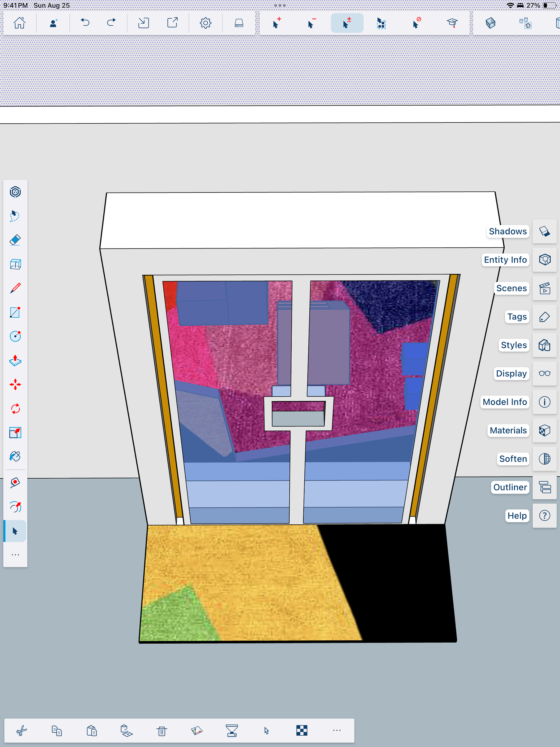The image size is (560, 747).
Task: Select the Scale tool
Action: pos(15,433)
